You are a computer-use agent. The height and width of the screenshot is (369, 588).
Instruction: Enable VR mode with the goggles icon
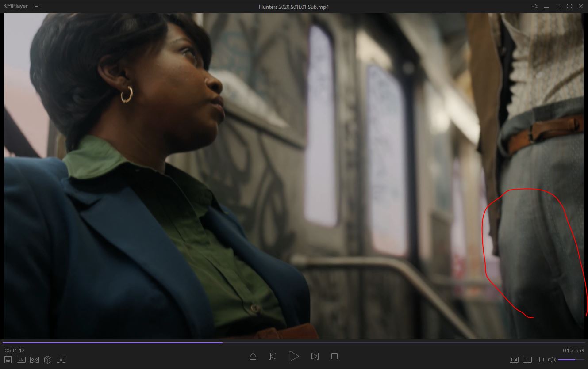click(35, 360)
